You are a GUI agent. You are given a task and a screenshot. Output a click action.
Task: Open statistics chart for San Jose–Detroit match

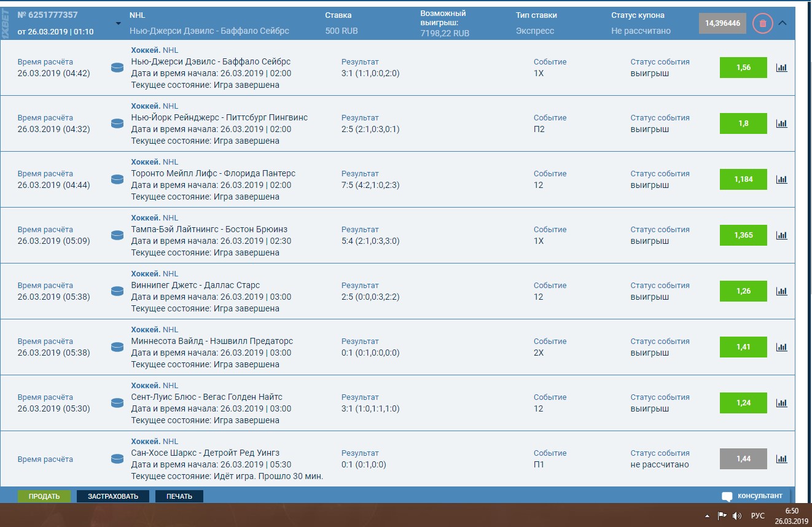(x=781, y=459)
